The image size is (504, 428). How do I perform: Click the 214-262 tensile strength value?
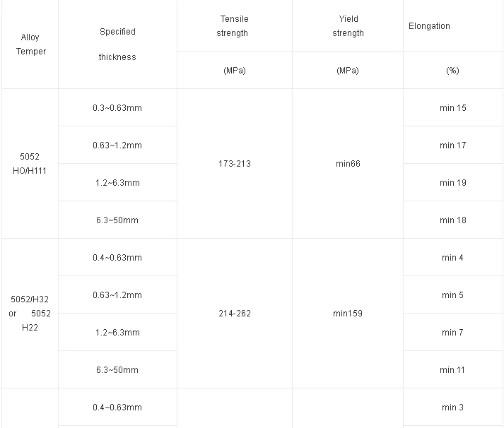[x=234, y=314]
